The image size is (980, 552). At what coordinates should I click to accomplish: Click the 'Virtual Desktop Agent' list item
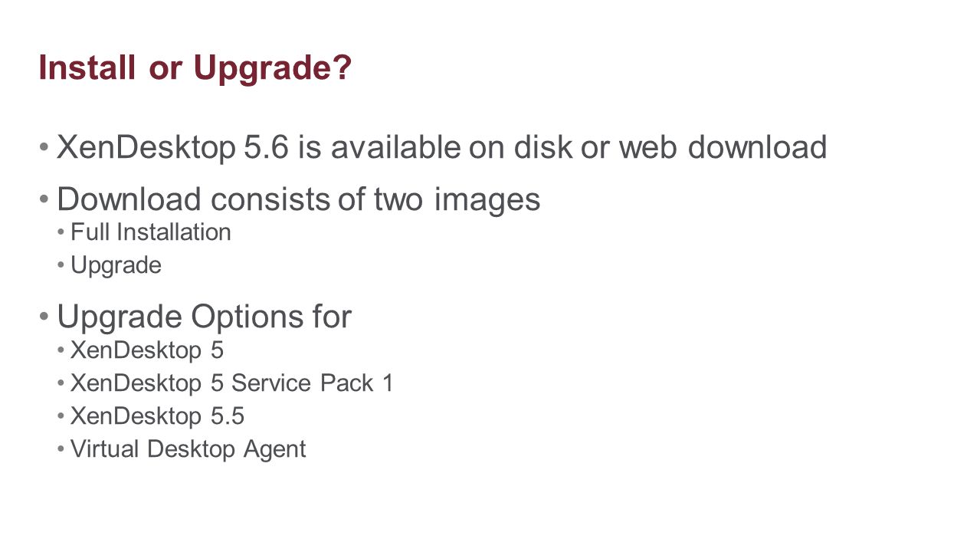(188, 449)
